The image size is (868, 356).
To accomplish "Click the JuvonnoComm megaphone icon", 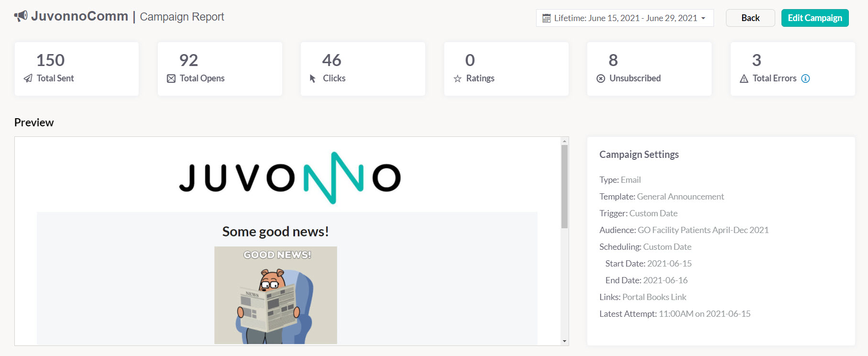I will point(21,16).
